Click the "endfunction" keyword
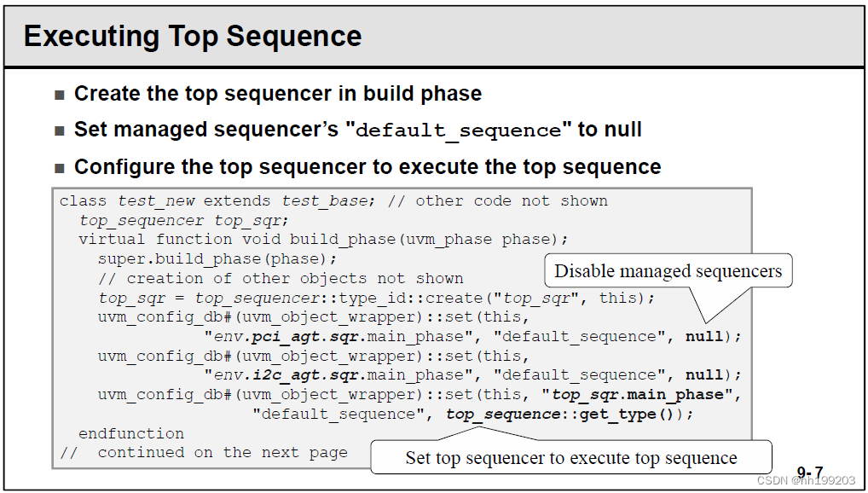868x493 pixels. click(x=131, y=433)
